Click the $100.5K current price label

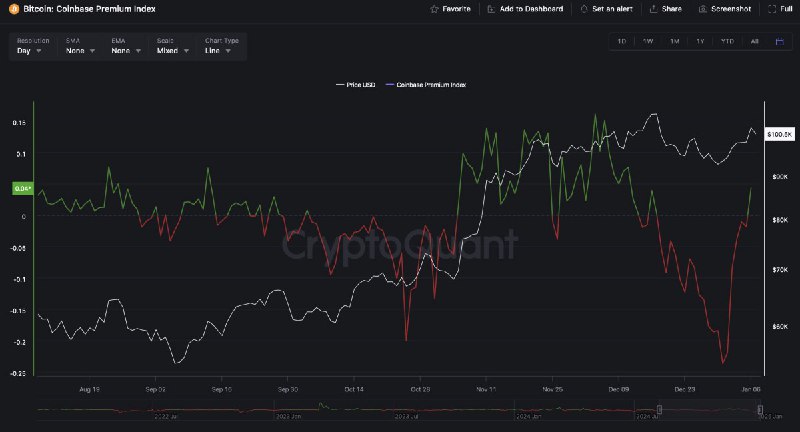(780, 134)
